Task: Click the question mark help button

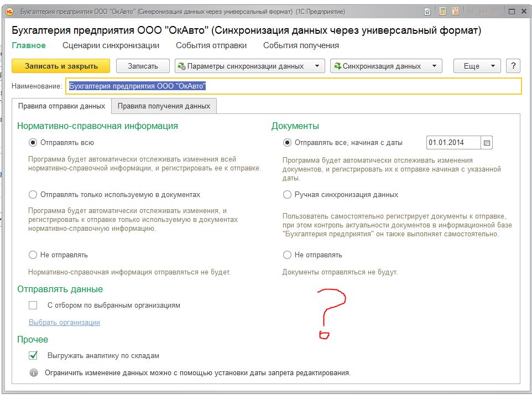Action: click(514, 66)
